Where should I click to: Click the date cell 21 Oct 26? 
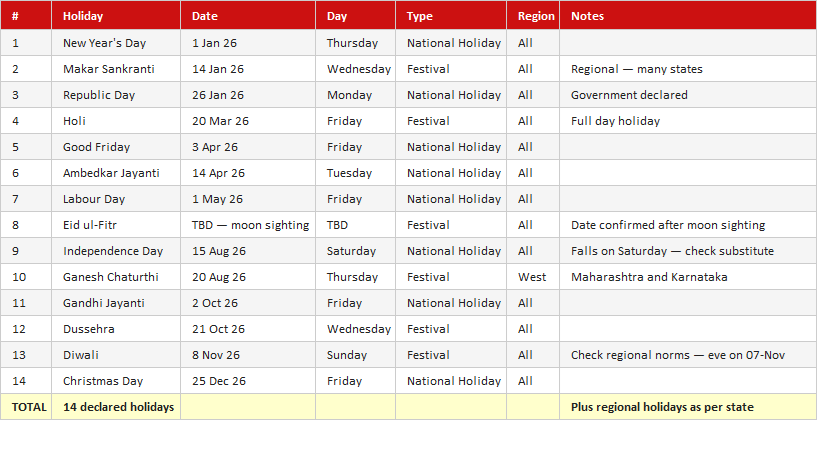pos(247,329)
